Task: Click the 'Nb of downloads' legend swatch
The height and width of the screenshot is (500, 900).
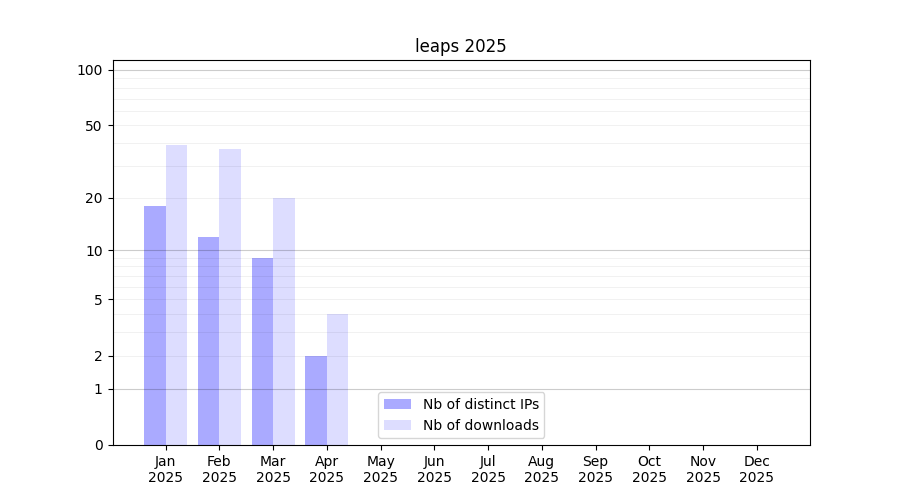Action: point(397,425)
